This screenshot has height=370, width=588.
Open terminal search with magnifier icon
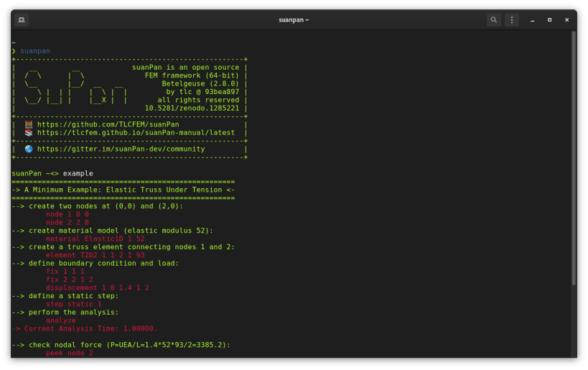pos(493,20)
